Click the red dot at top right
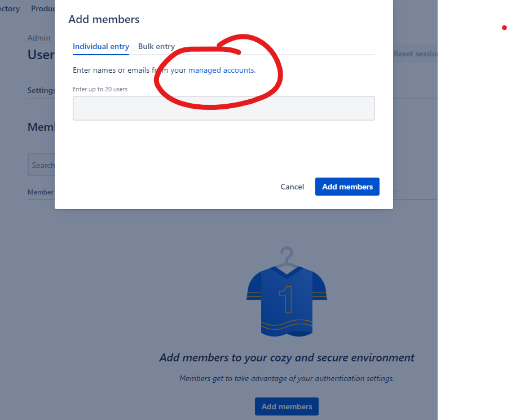The height and width of the screenshot is (420, 507). point(504,28)
